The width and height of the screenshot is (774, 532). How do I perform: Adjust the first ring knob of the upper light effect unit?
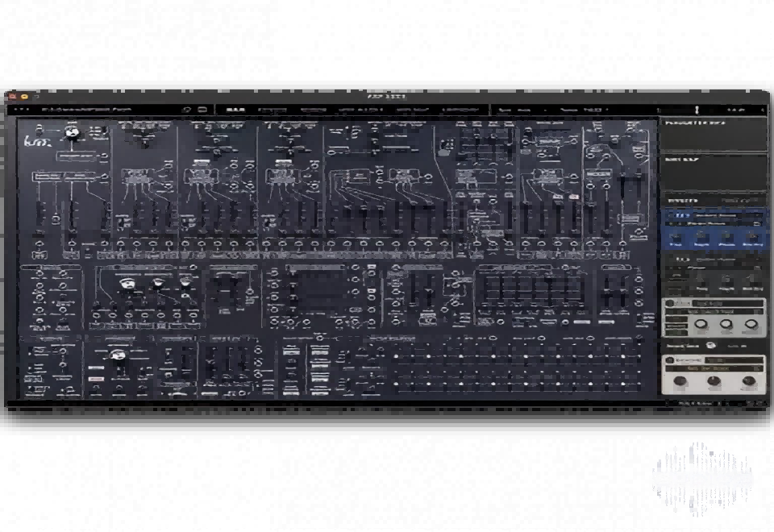(x=701, y=325)
